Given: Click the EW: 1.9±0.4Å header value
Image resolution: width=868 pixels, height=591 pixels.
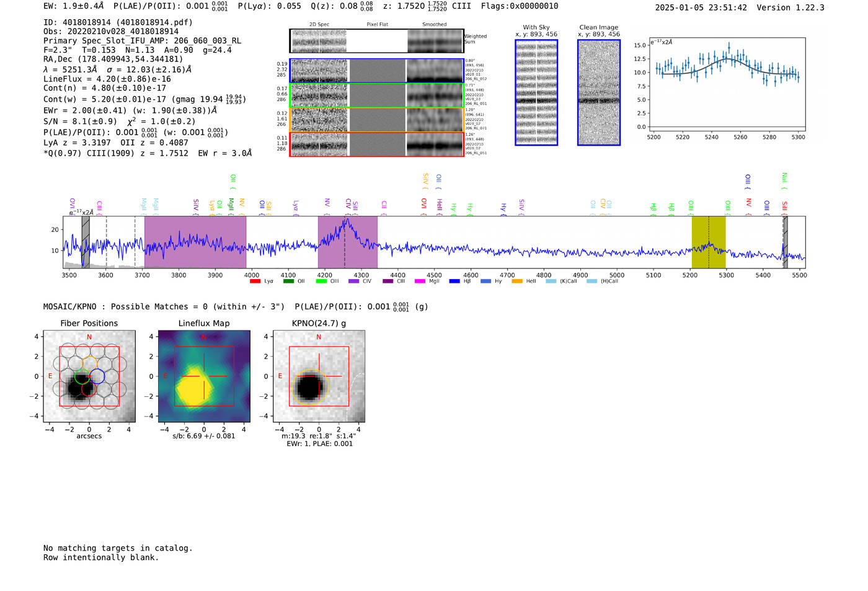Looking at the screenshot, I should pyautogui.click(x=74, y=6).
